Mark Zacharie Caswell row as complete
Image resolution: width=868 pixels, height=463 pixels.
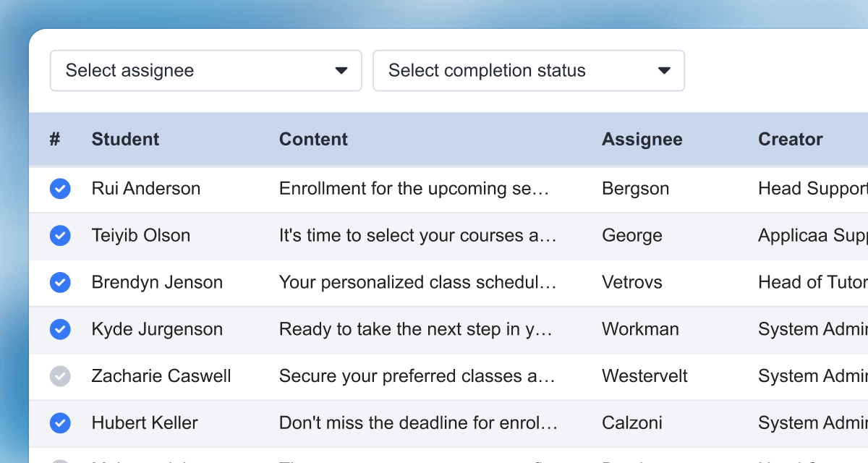click(60, 376)
